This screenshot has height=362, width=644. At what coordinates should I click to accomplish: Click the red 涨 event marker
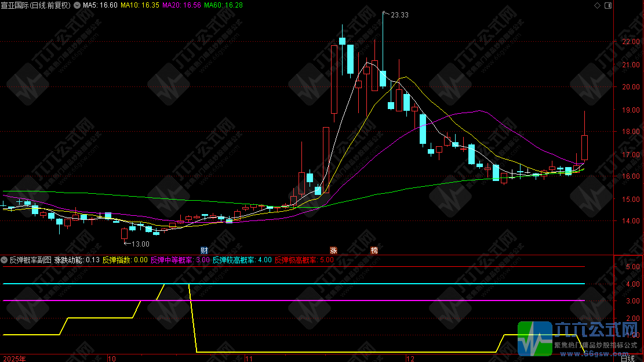click(333, 251)
